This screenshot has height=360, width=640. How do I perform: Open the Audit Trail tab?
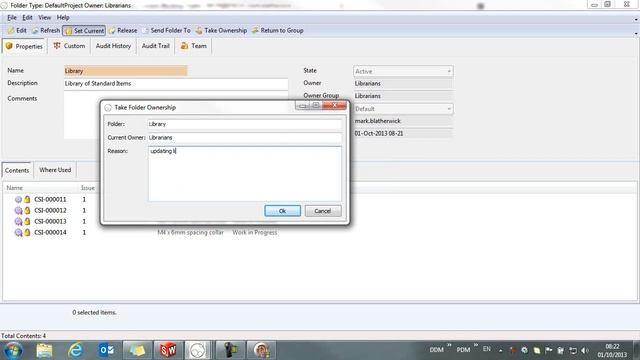(x=156, y=46)
